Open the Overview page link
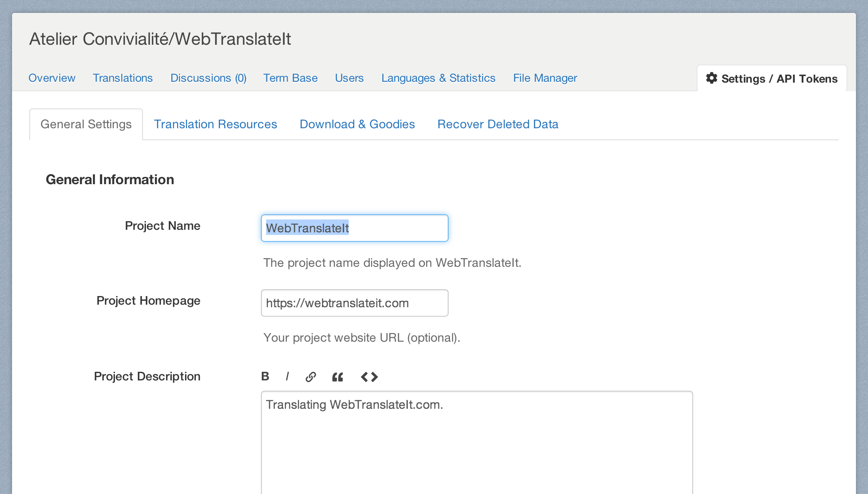The width and height of the screenshot is (868, 494). pyautogui.click(x=52, y=78)
